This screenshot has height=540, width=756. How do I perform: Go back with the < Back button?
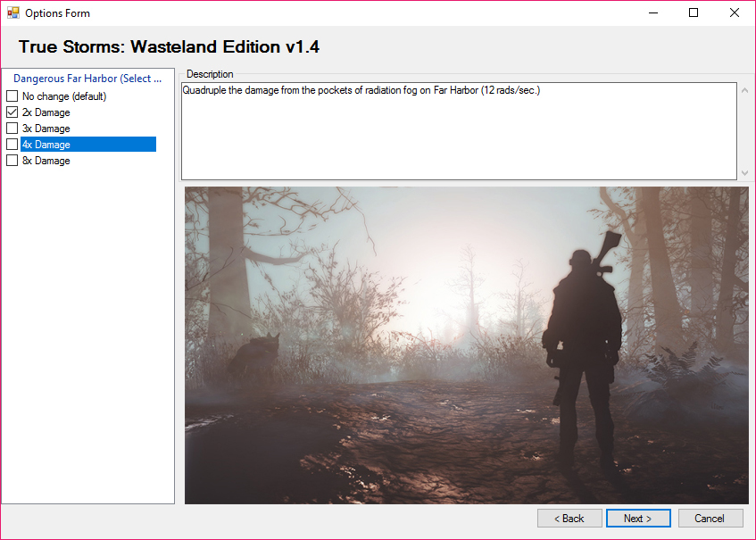point(569,519)
